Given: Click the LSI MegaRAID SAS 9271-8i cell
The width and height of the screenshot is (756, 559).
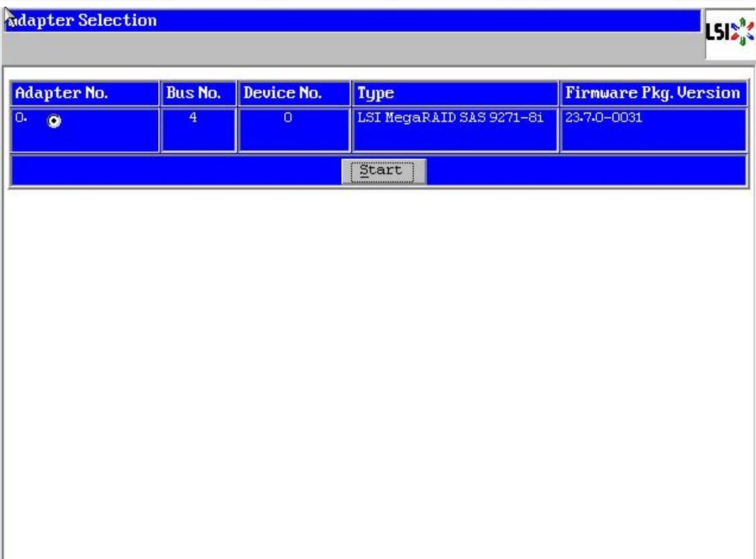Looking at the screenshot, I should tap(455, 130).
